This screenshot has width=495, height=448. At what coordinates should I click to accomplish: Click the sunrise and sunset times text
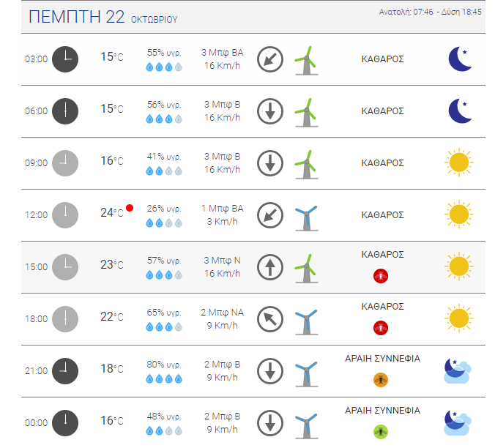[431, 12]
